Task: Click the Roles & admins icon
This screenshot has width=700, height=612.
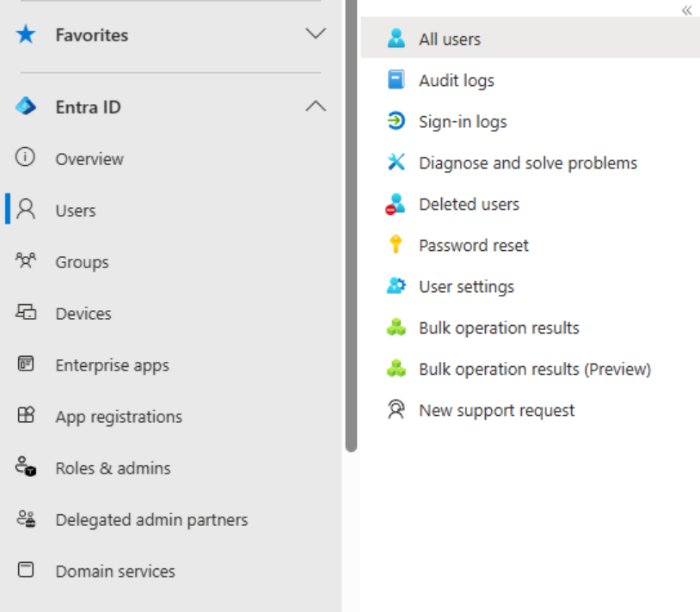Action: (x=26, y=468)
